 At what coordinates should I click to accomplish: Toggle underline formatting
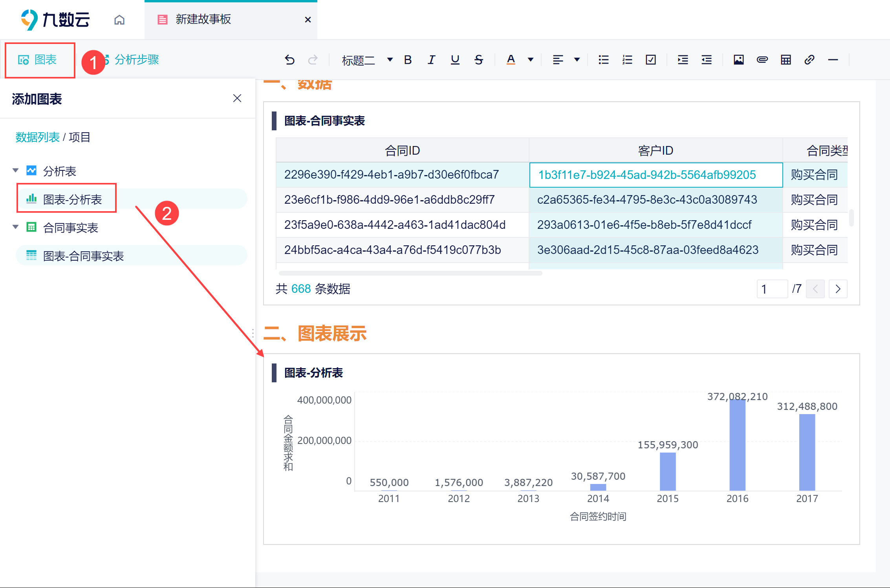[455, 60]
